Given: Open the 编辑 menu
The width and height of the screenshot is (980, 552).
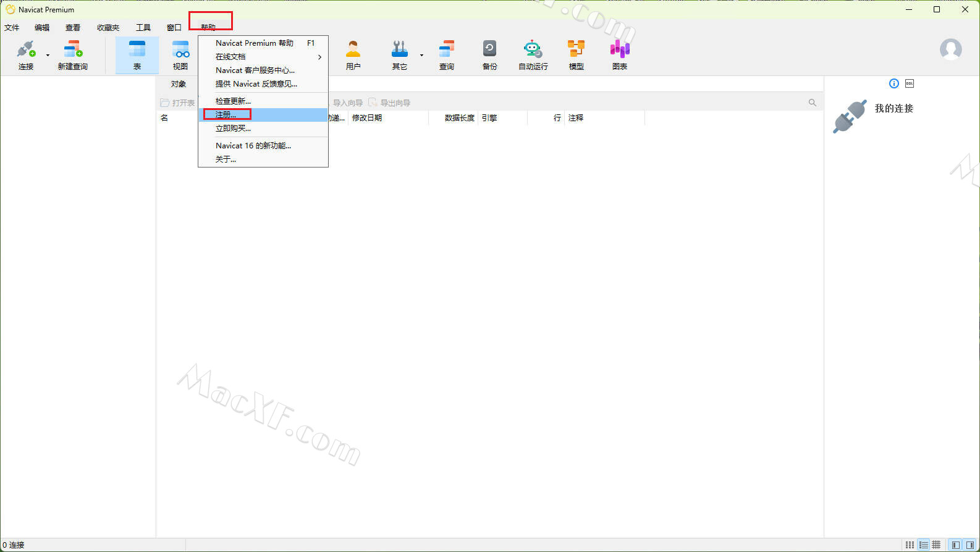Looking at the screenshot, I should [x=42, y=27].
